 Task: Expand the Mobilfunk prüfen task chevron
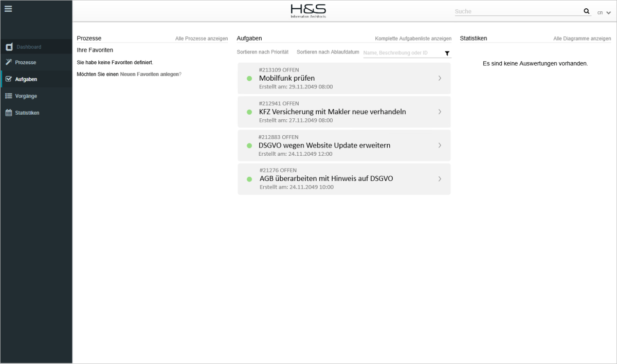pos(440,78)
